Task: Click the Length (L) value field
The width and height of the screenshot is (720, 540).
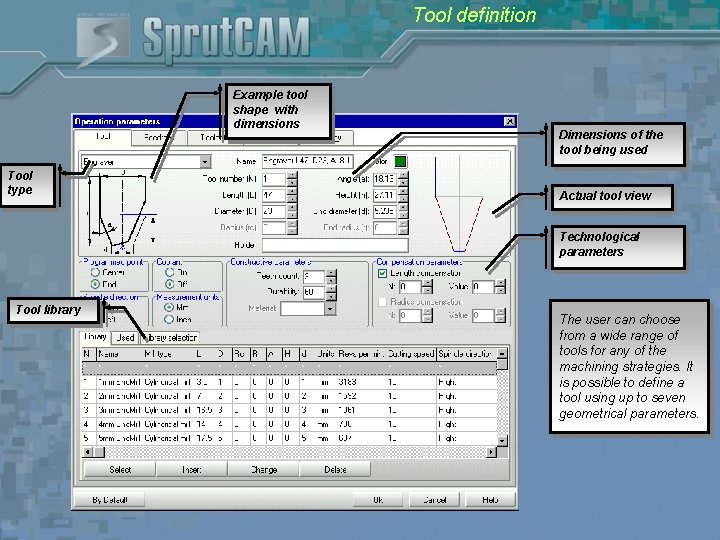Action: [x=274, y=195]
